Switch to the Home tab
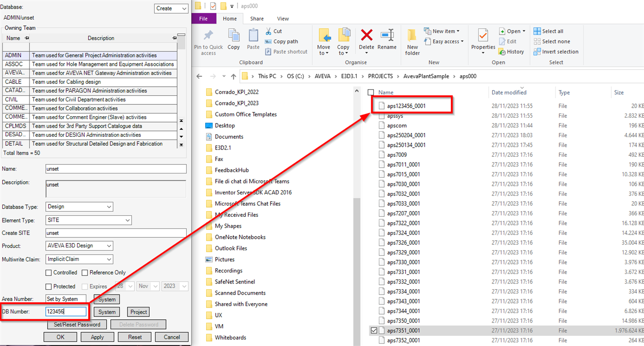 pos(230,19)
